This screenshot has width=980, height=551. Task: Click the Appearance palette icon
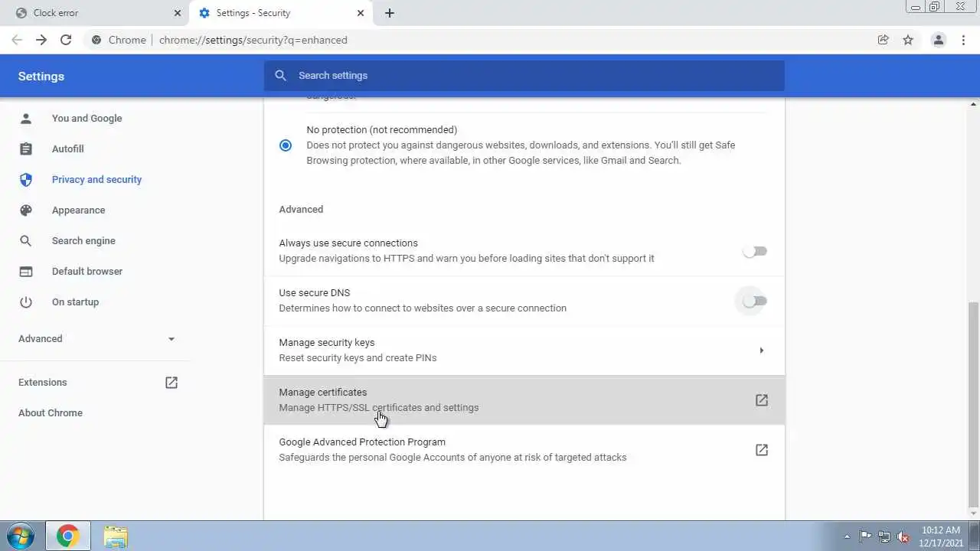[x=26, y=210]
